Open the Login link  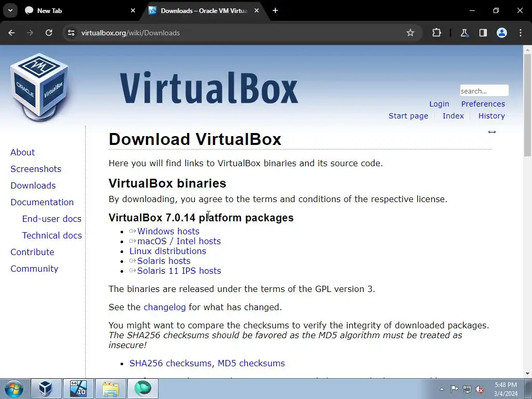[439, 104]
